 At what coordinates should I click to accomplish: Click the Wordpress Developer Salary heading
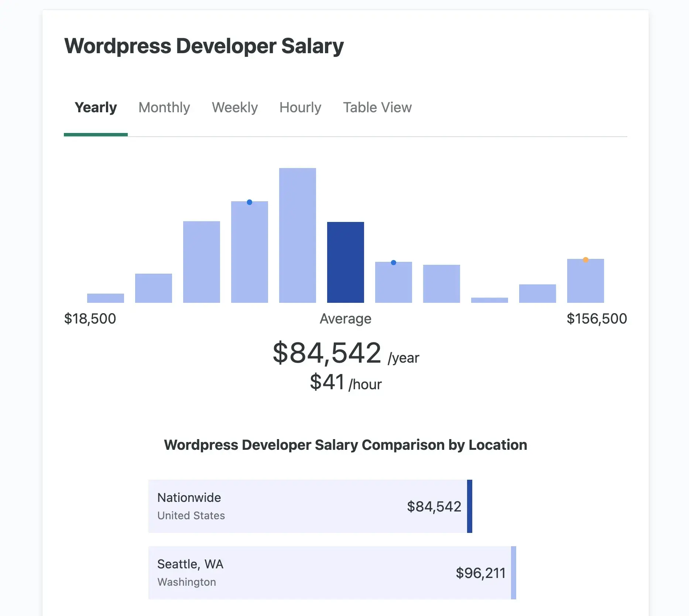click(x=204, y=46)
